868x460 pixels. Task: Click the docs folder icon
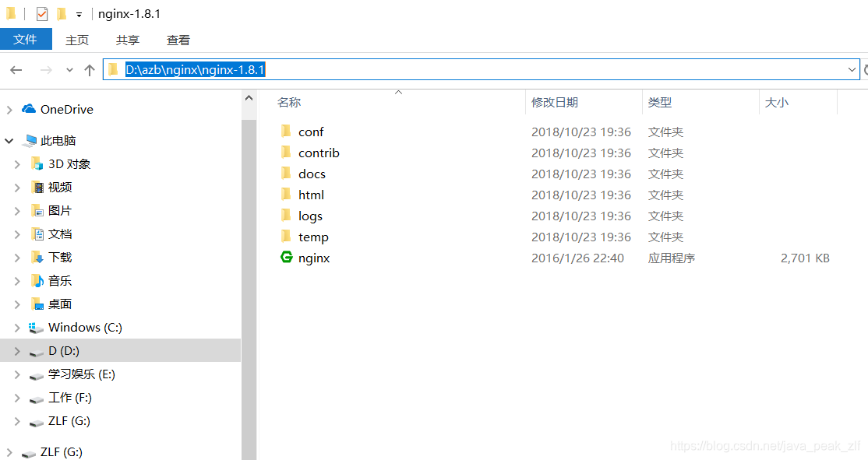point(286,173)
